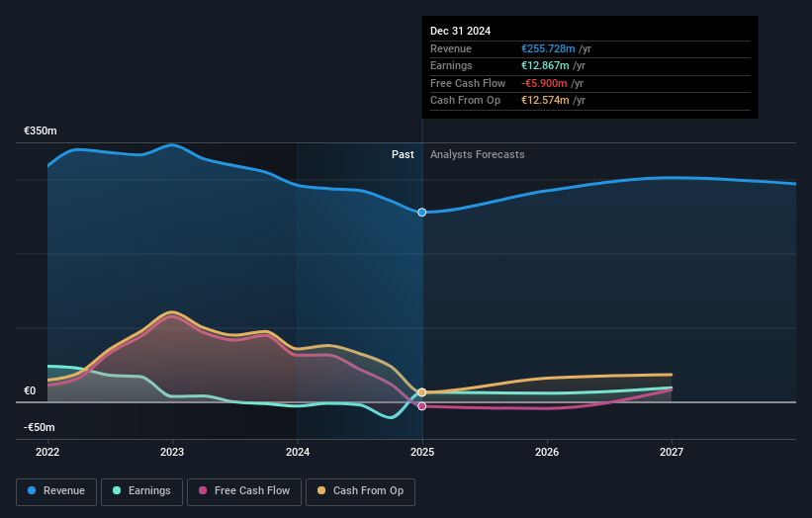Toggle the Earnings legend series
The image size is (812, 518).
click(x=141, y=491)
